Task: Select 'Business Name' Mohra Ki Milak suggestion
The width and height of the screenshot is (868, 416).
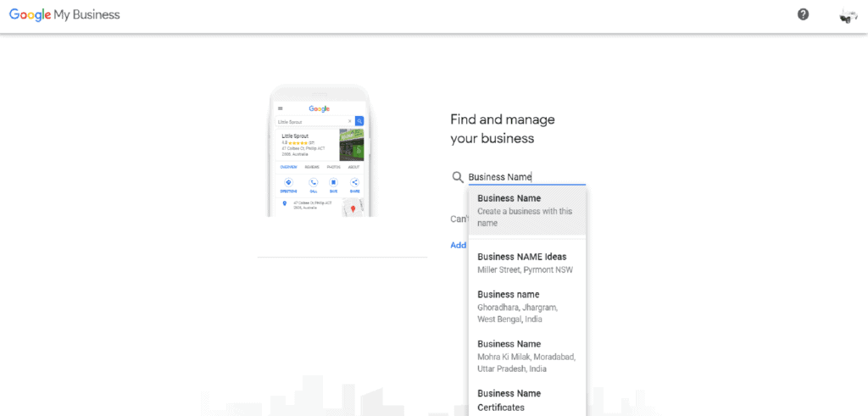Action: pos(527,356)
